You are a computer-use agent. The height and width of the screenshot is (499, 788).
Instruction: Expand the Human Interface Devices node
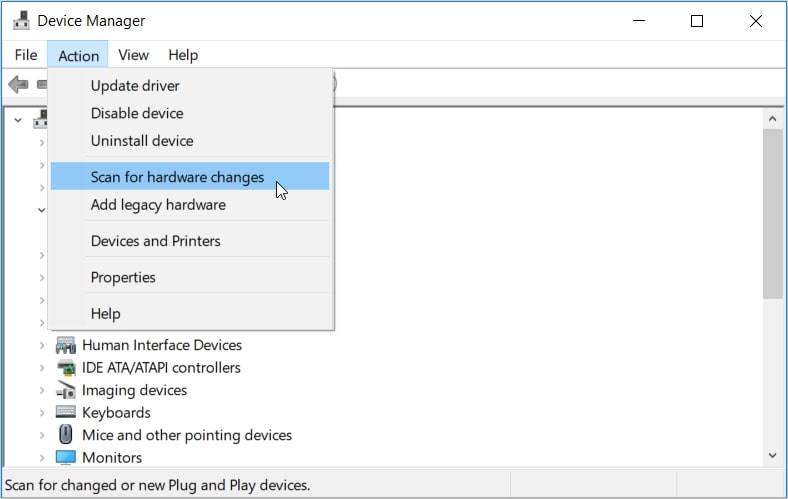[x=42, y=345]
